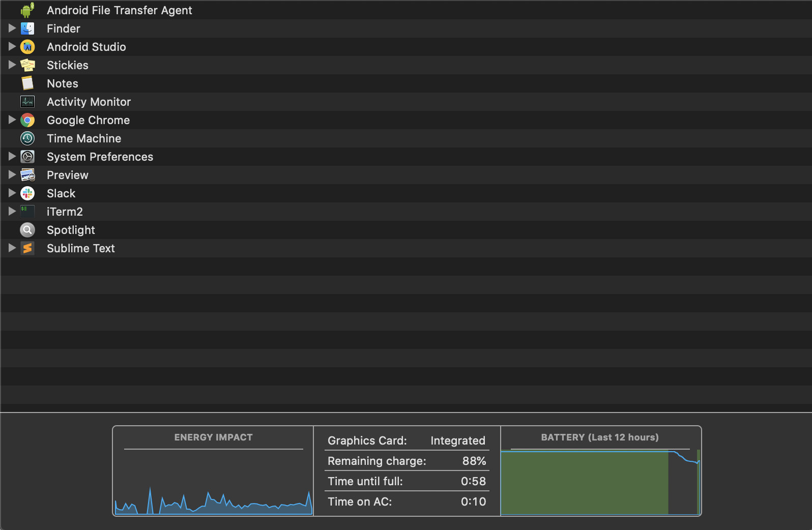Click the Notes app icon
812x530 pixels.
coord(27,83)
